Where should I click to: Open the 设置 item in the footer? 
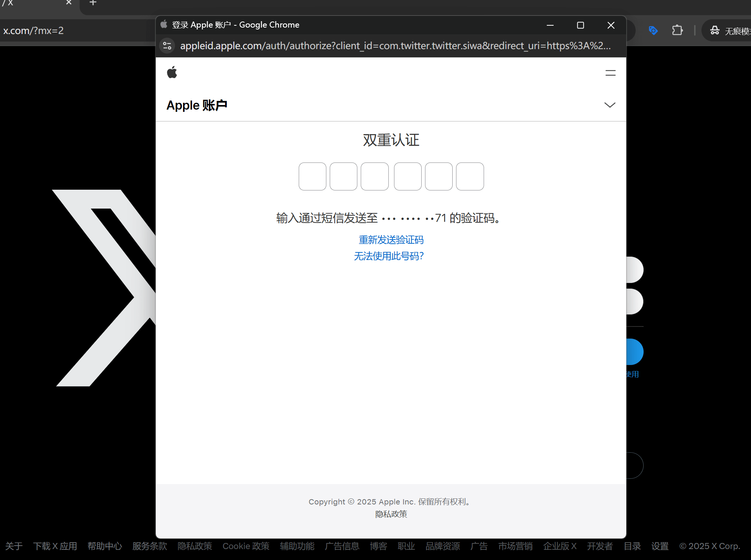659,546
